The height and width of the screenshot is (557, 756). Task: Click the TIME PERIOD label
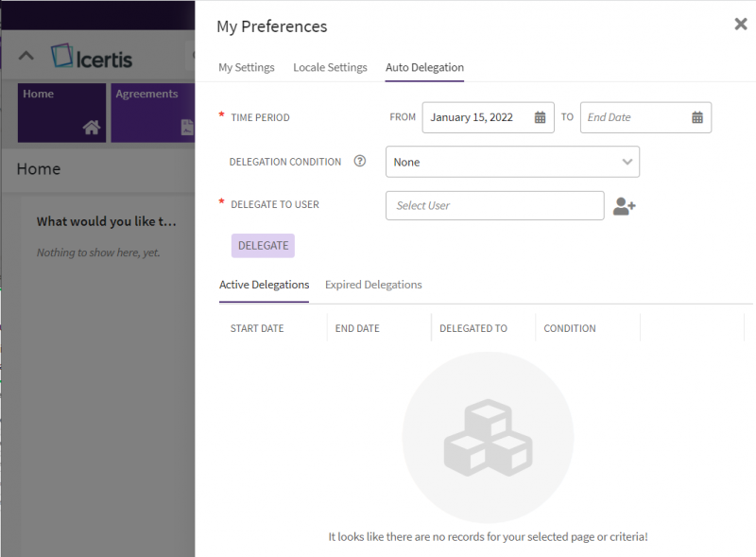[260, 117]
